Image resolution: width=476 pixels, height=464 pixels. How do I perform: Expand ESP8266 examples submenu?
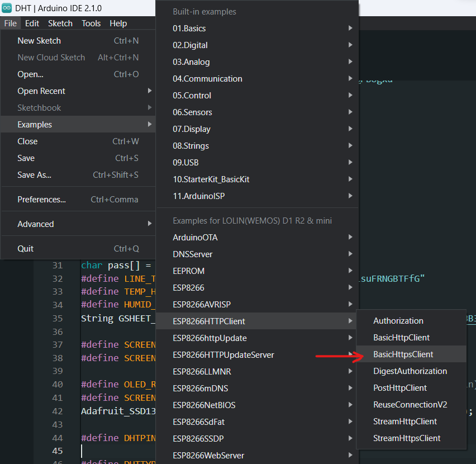point(257,287)
